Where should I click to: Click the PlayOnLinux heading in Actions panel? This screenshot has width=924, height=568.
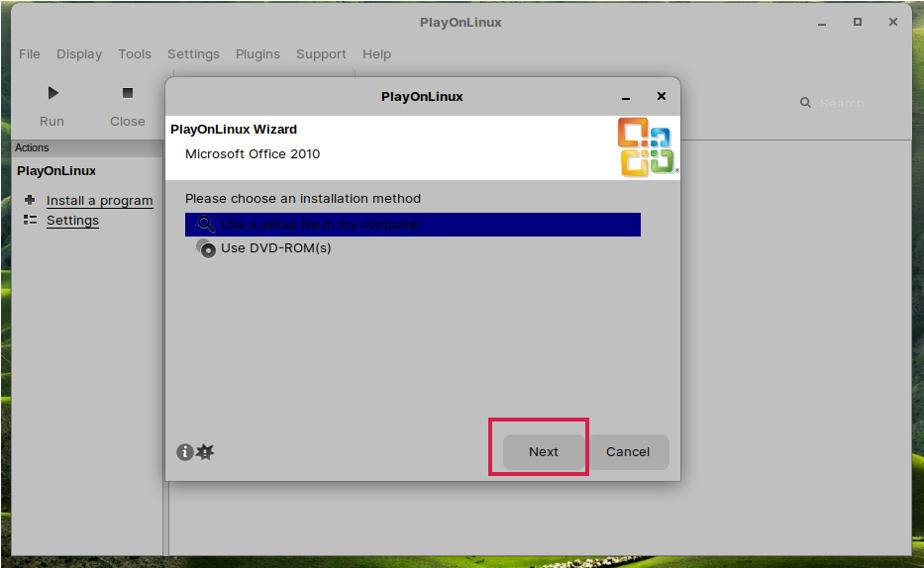[56, 170]
